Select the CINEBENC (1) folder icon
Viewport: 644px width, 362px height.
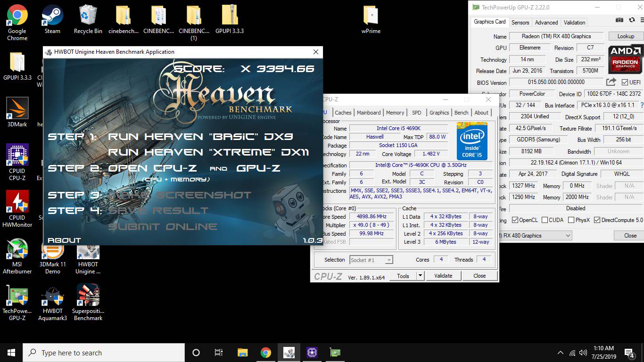(194, 23)
